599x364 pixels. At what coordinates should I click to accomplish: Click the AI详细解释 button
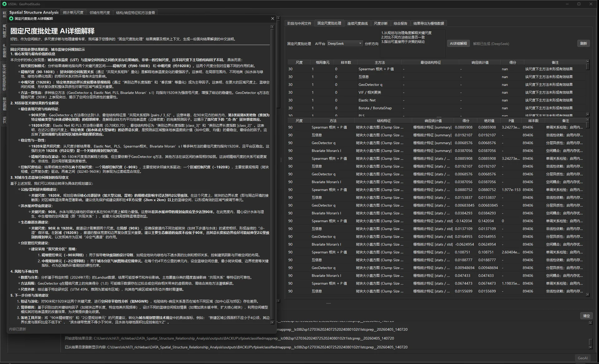coord(458,44)
